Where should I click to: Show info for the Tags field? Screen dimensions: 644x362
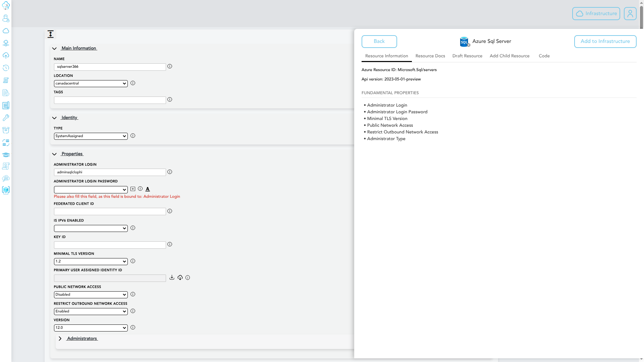click(170, 100)
